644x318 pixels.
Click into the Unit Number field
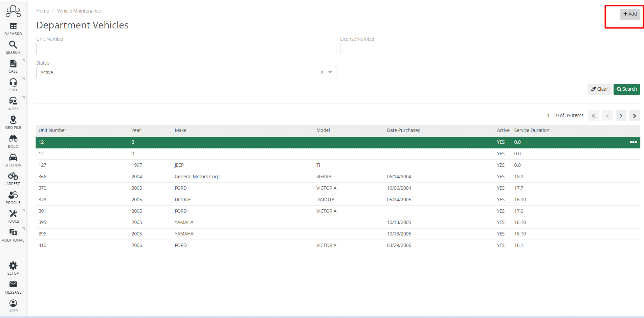[x=186, y=49]
